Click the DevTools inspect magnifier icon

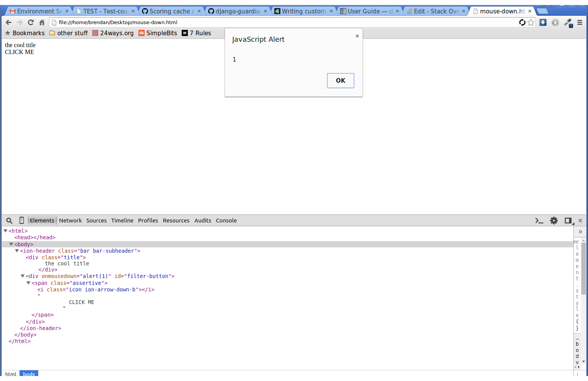tap(10, 221)
